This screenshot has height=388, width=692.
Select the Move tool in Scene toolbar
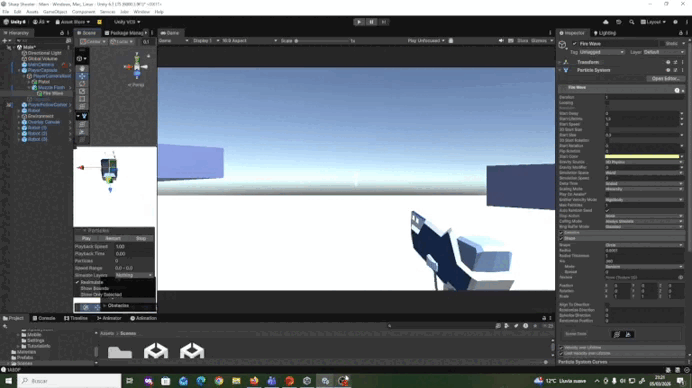tap(82, 76)
